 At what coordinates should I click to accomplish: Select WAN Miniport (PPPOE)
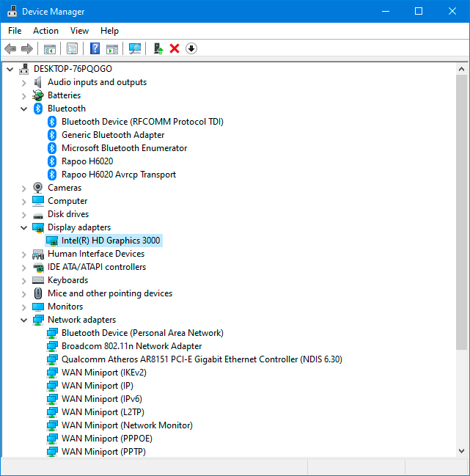tap(107, 439)
